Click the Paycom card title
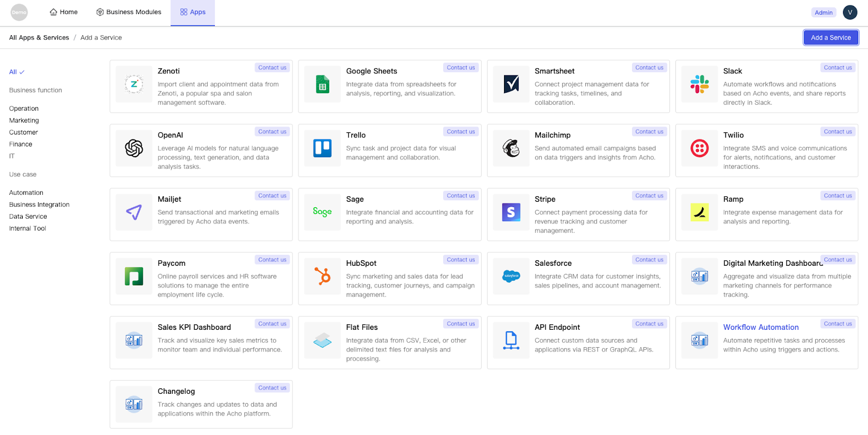The width and height of the screenshot is (868, 435). (171, 263)
